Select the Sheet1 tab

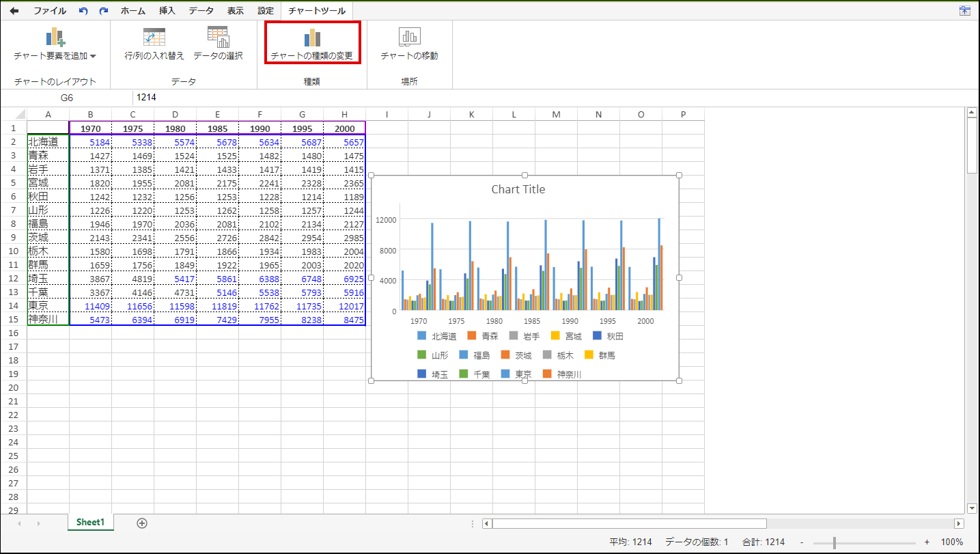[90, 522]
